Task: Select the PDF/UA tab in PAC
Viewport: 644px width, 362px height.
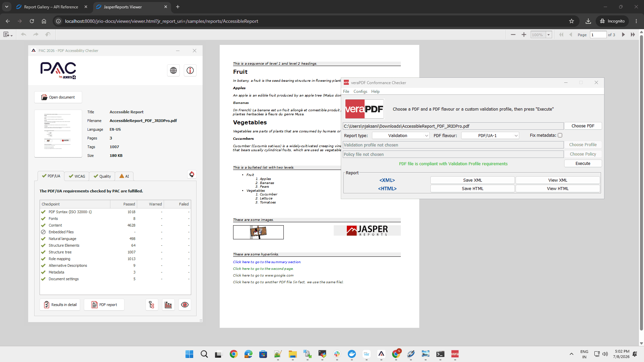Action: (51, 176)
